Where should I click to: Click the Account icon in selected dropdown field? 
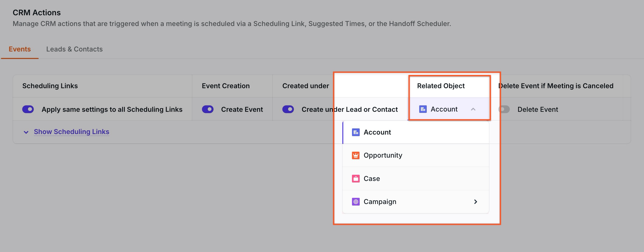click(x=423, y=109)
